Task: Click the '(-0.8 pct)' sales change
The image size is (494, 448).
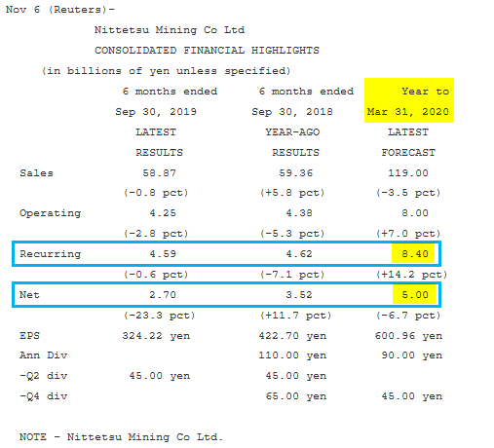Action: click(x=156, y=193)
